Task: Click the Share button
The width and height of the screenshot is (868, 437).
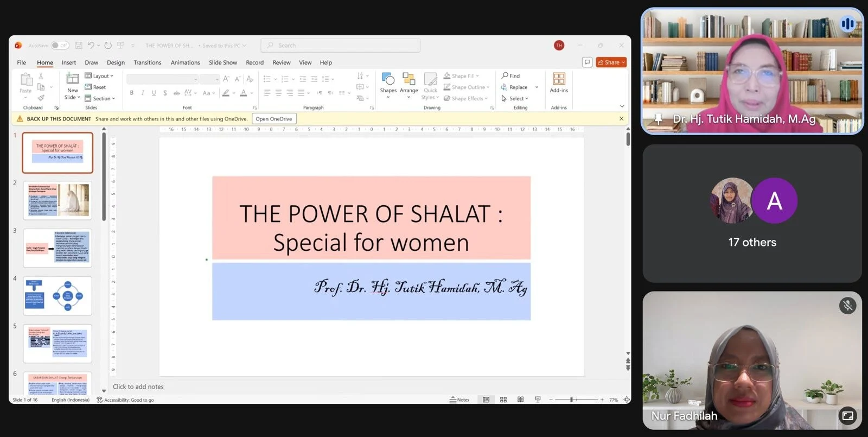Action: (611, 62)
